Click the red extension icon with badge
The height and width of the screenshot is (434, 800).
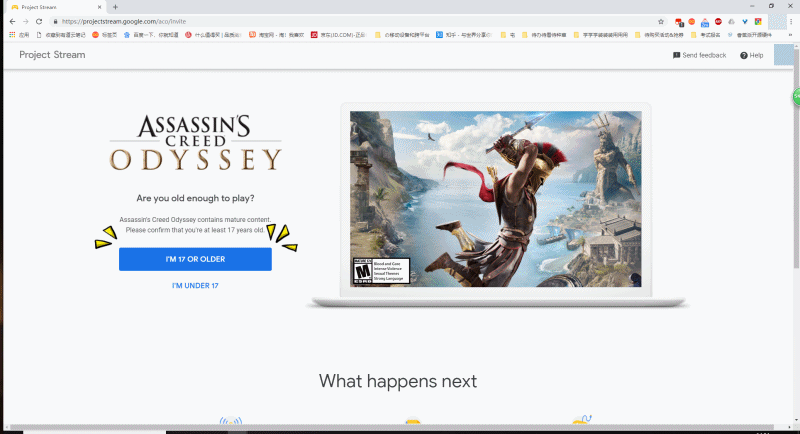click(679, 22)
